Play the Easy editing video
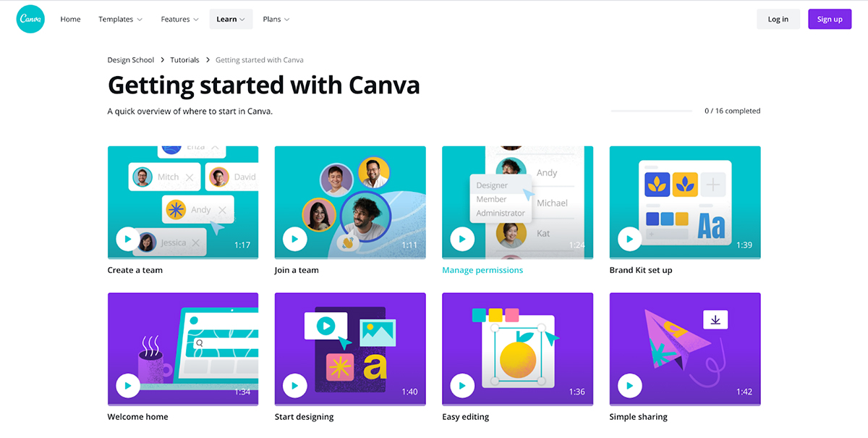This screenshot has width=868, height=438. pyautogui.click(x=461, y=386)
